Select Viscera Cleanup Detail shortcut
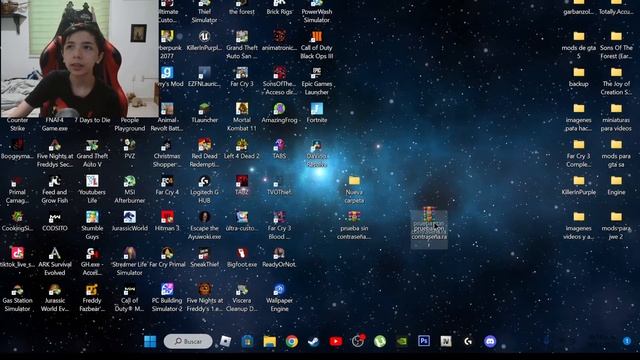640x360 pixels. pyautogui.click(x=242, y=297)
